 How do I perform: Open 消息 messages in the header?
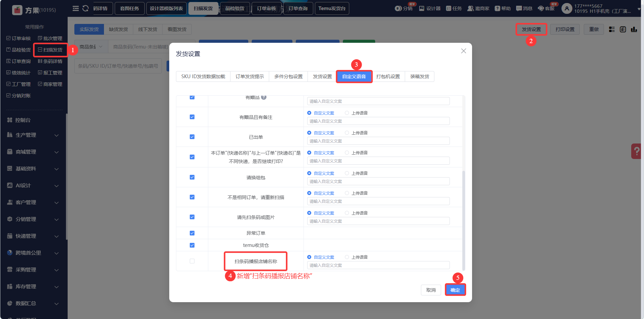[524, 8]
